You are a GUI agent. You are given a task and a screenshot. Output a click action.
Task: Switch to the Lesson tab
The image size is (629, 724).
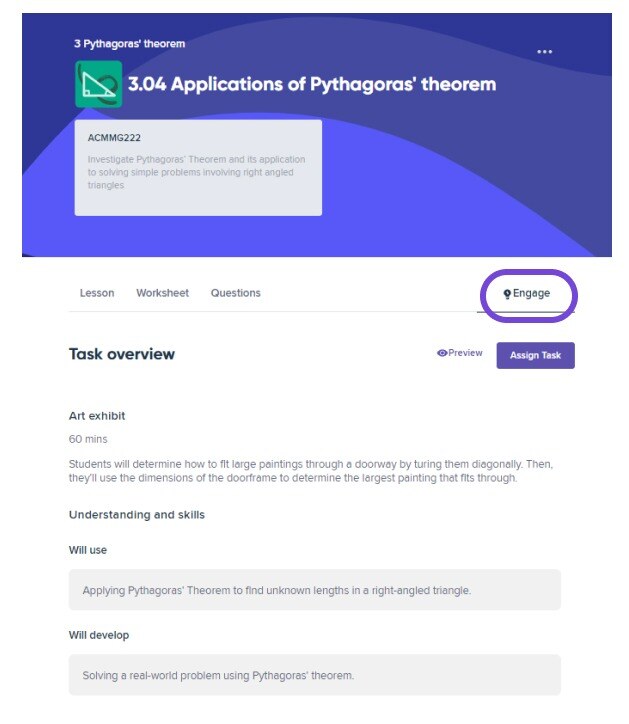pos(97,293)
